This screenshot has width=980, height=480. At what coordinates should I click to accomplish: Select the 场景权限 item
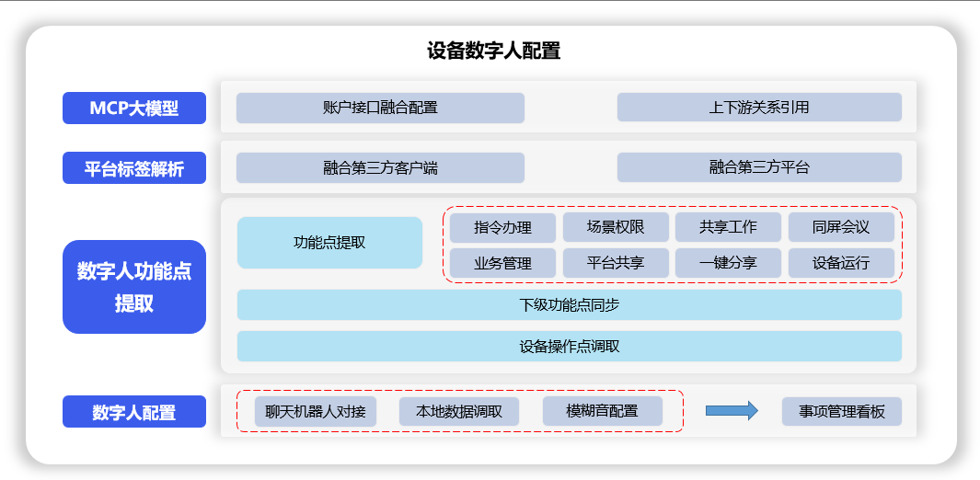[616, 227]
